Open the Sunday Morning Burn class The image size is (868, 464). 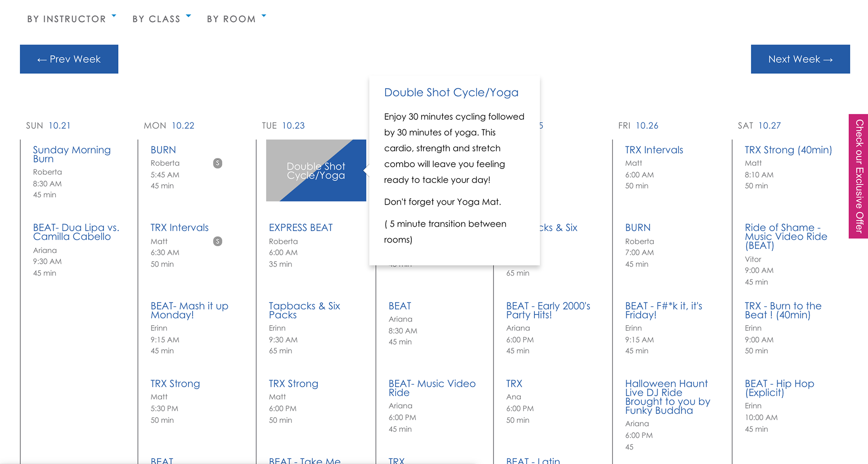(x=71, y=154)
